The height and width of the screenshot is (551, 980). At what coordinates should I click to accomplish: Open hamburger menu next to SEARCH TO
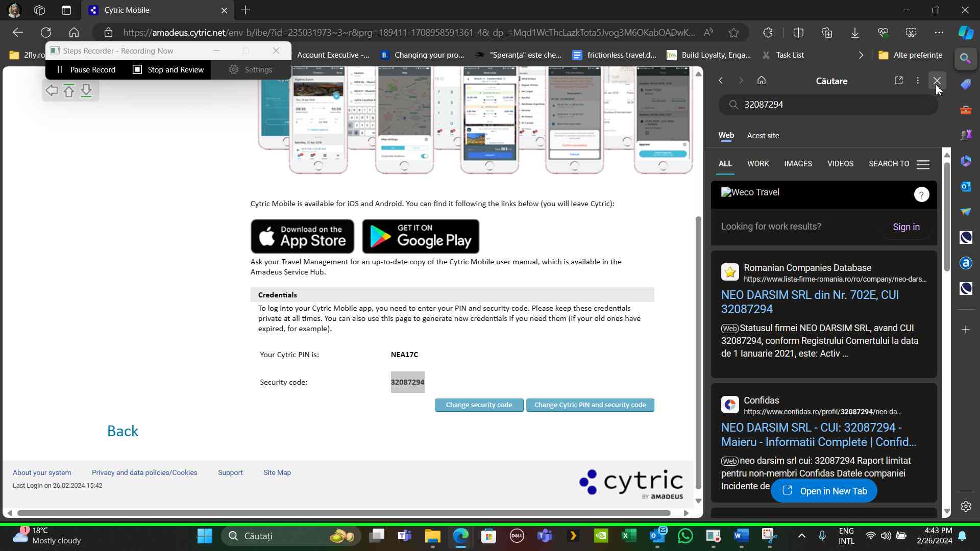(923, 164)
